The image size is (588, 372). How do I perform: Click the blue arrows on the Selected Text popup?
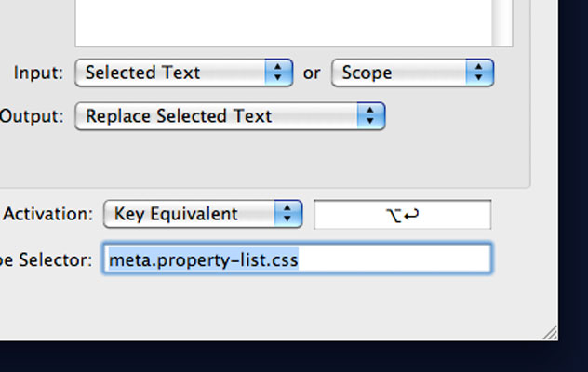pyautogui.click(x=278, y=73)
